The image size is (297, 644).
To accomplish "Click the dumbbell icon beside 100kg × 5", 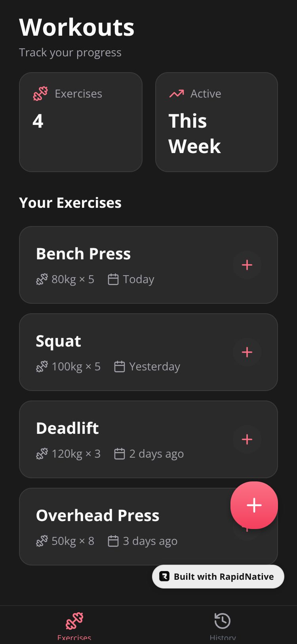I will pyautogui.click(x=42, y=366).
